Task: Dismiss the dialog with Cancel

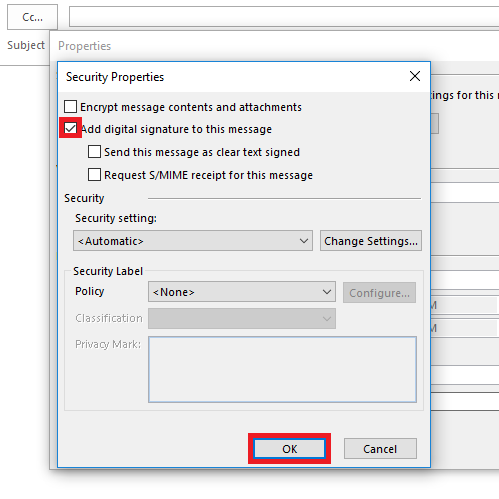Action: [x=380, y=449]
